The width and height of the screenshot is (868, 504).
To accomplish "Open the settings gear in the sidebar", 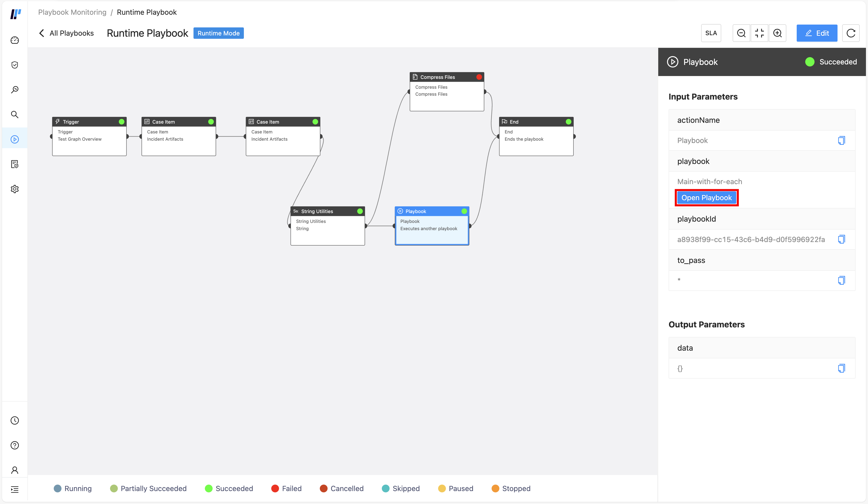I will point(14,189).
